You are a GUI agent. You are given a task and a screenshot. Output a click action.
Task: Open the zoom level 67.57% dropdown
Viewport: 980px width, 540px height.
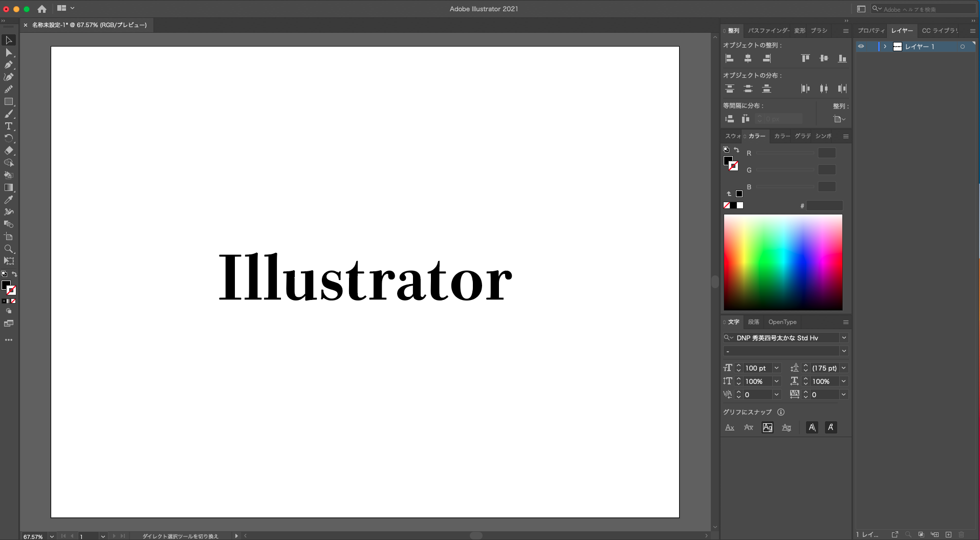tap(52, 536)
